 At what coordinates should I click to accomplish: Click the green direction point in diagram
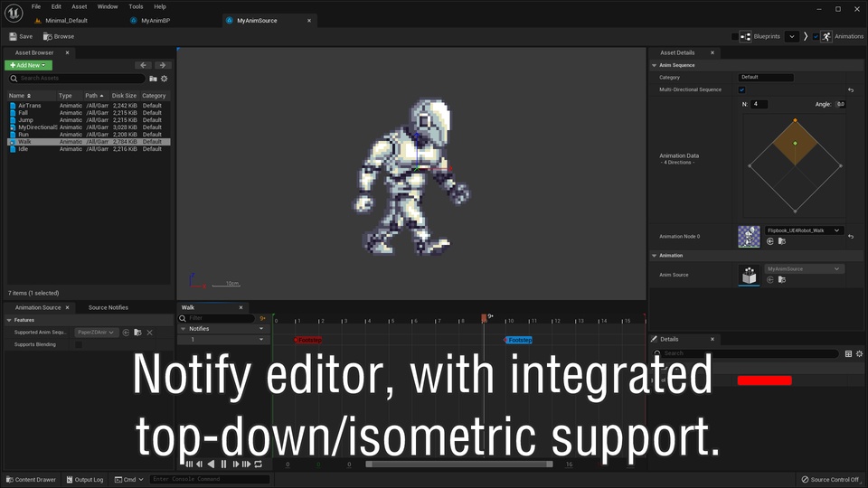click(795, 144)
